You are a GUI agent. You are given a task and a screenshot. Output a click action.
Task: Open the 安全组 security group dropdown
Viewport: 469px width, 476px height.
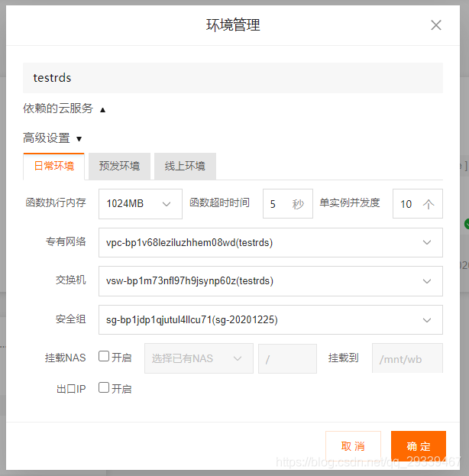270,319
